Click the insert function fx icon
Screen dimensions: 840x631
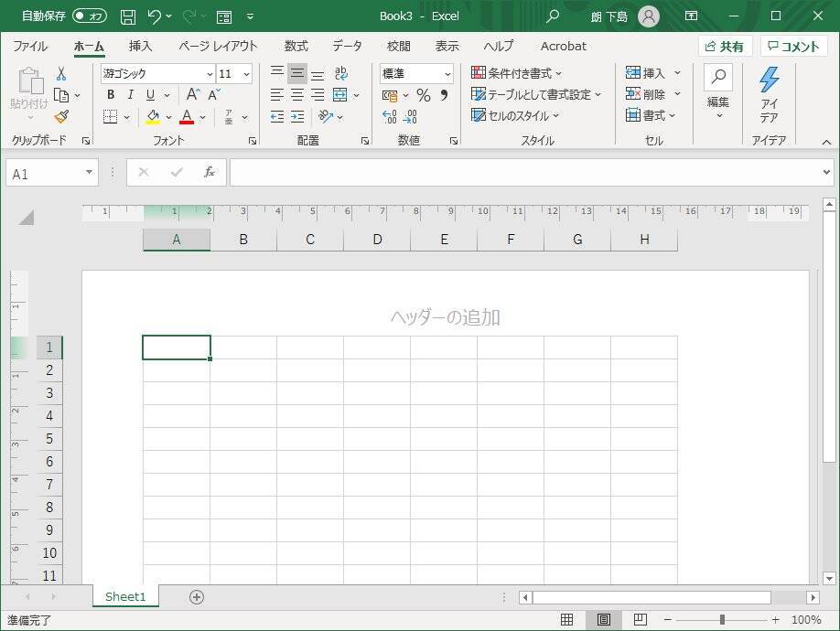click(x=209, y=172)
